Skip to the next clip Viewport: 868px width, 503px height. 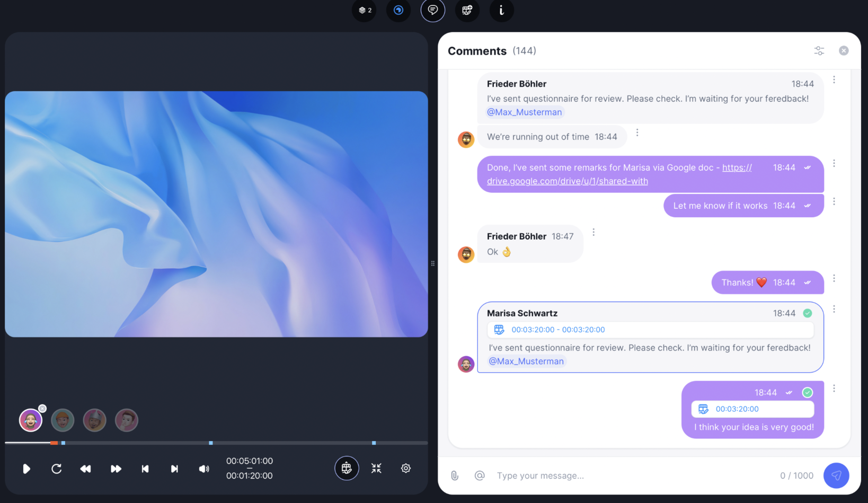(174, 469)
